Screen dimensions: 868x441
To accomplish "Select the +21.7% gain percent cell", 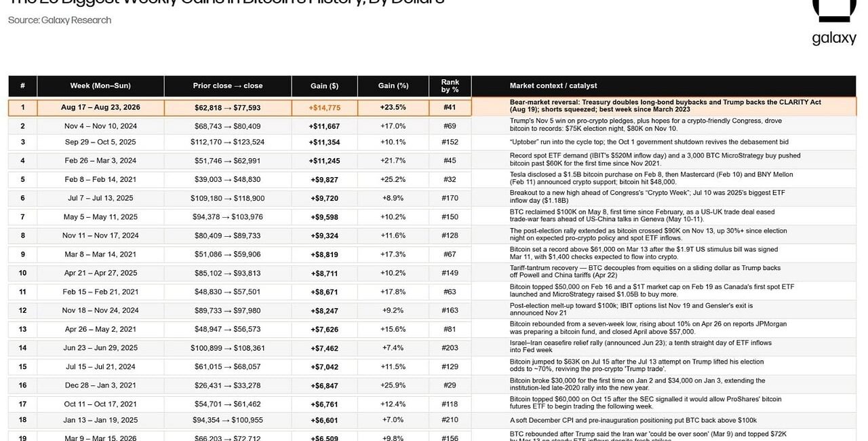I will (393, 161).
